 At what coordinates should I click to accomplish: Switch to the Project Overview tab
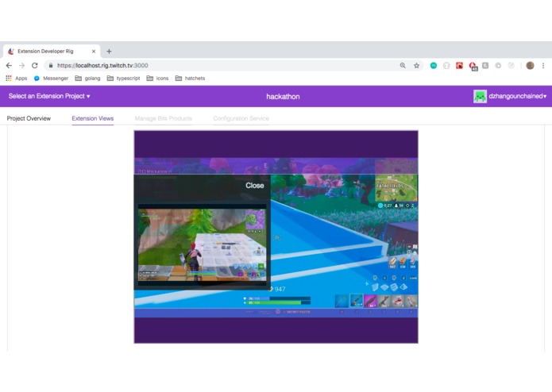pyautogui.click(x=29, y=118)
